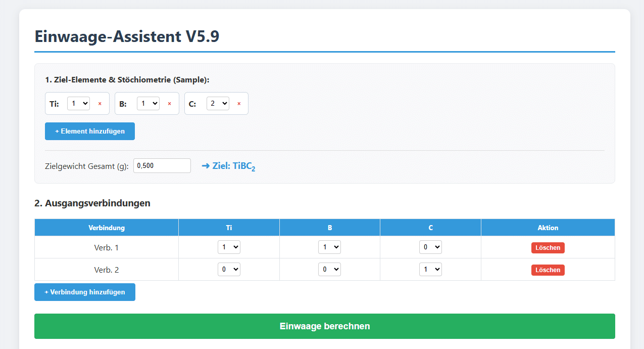Click the Zielgewicht Gesamt input field
This screenshot has height=349, width=644.
162,165
